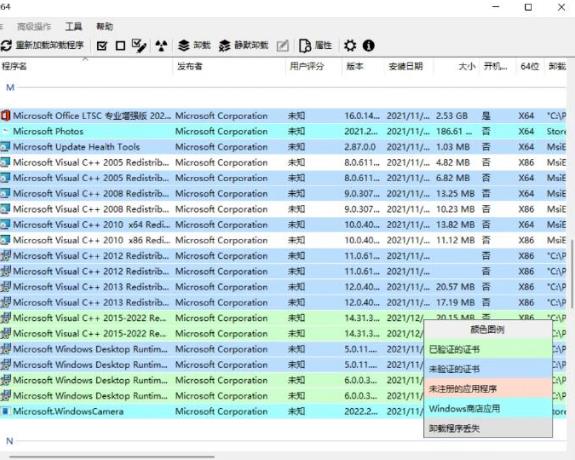
Task: Click icon of Visual C++ 2010 x64 Redi row
Action: coord(5,224)
